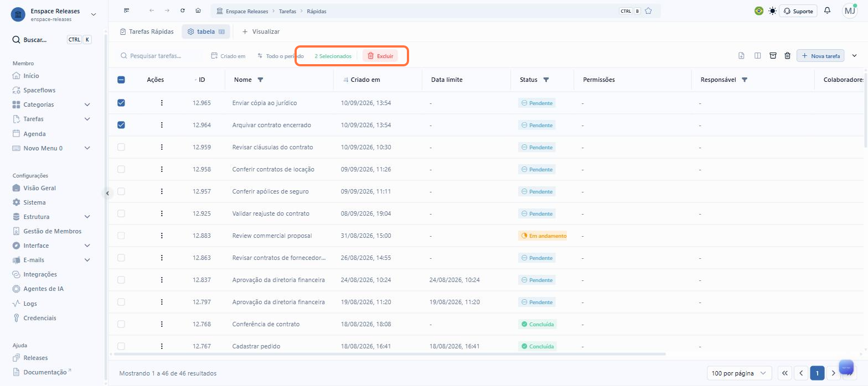Filter by Status column funnel icon
Viewport: 868px width, 386px height.
pyautogui.click(x=546, y=80)
